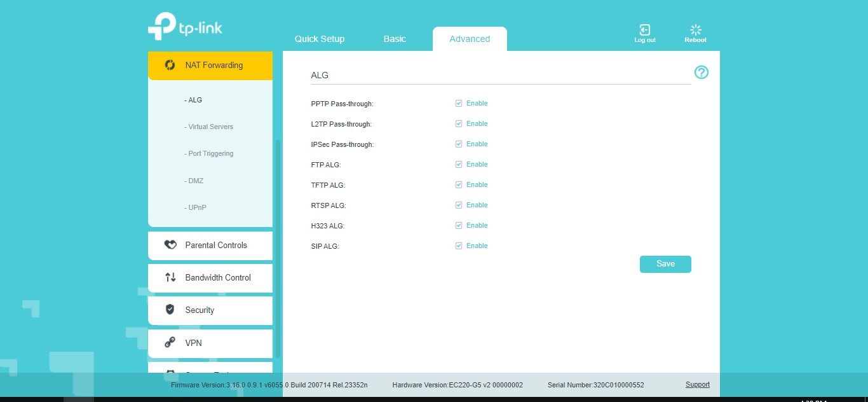Click the TP-Link logo icon
This screenshot has height=402, width=868.
click(x=162, y=27)
